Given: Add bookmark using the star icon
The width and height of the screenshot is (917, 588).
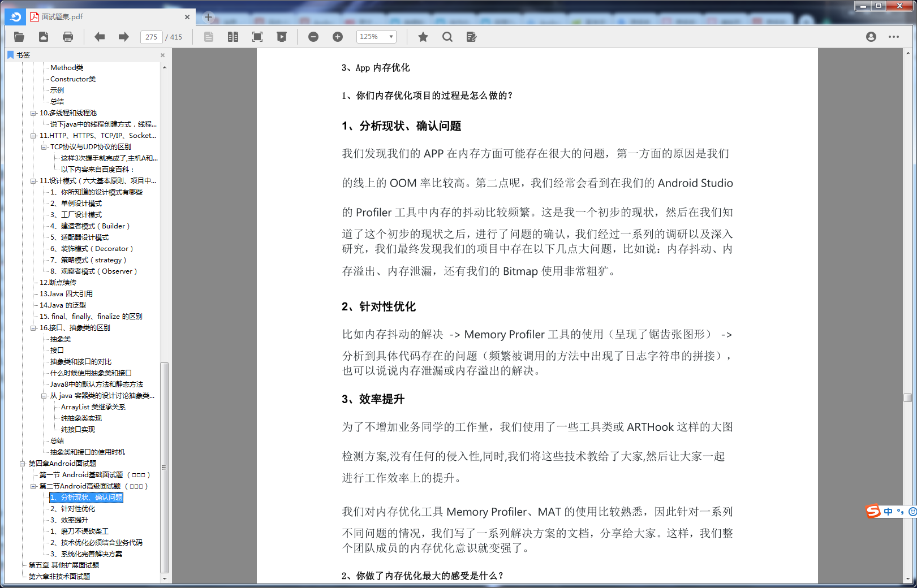Looking at the screenshot, I should point(423,37).
